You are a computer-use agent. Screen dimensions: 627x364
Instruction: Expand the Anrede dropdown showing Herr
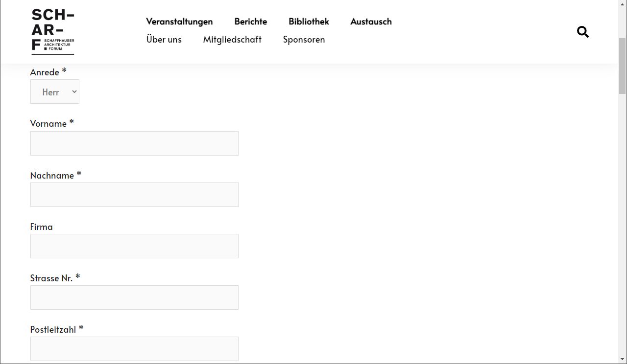55,92
